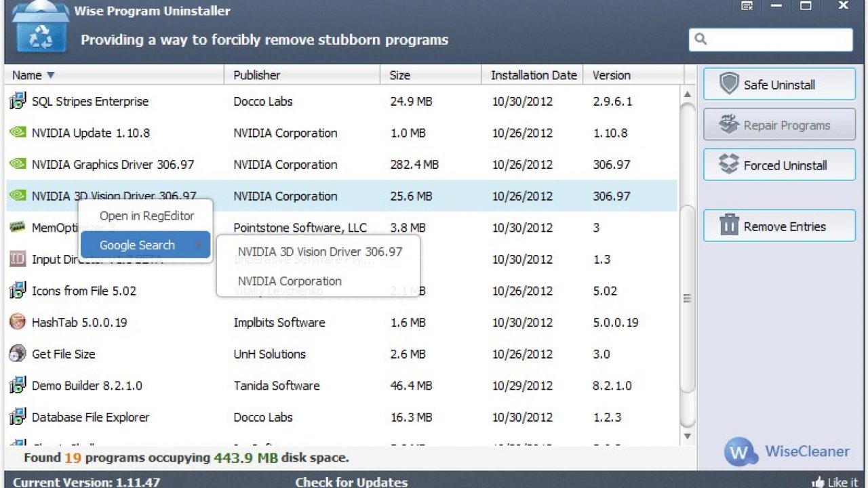This screenshot has height=488, width=868.
Task: Click the list scrollbar down arrow
Action: pyautogui.click(x=688, y=436)
